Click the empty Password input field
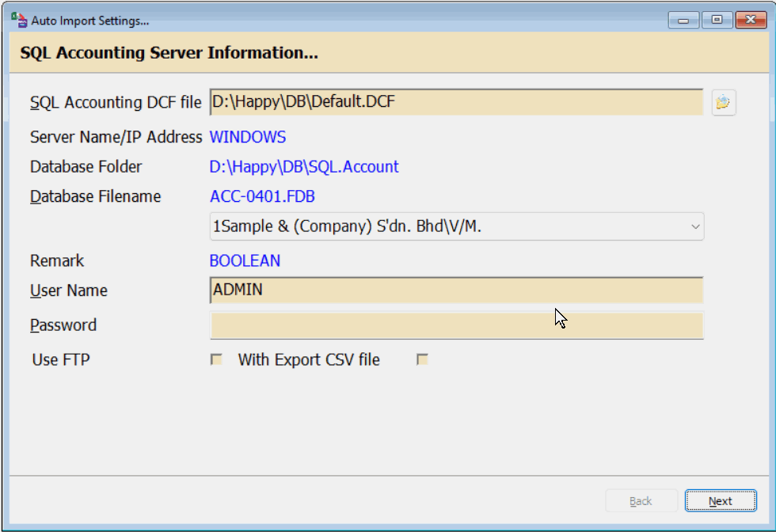Image resolution: width=776 pixels, height=532 pixels. [455, 325]
